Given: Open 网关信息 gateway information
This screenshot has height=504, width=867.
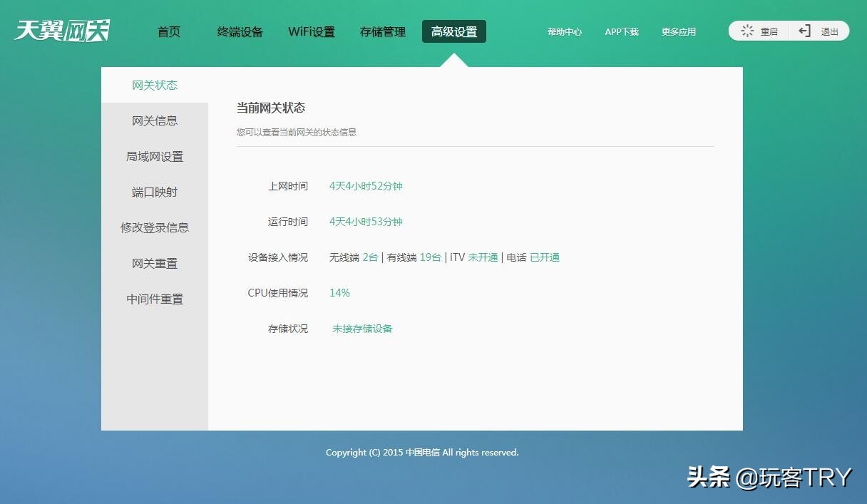Looking at the screenshot, I should point(154,120).
